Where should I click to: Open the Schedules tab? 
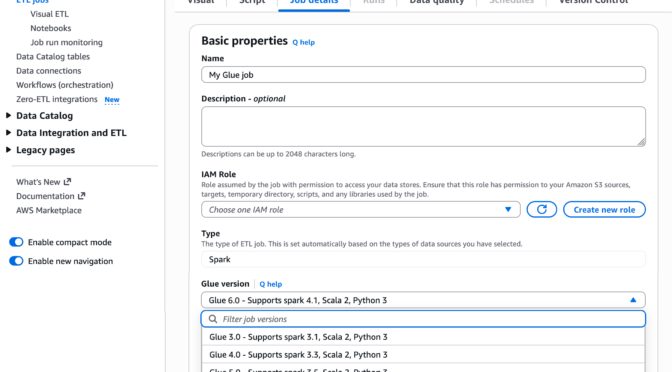[x=512, y=3]
